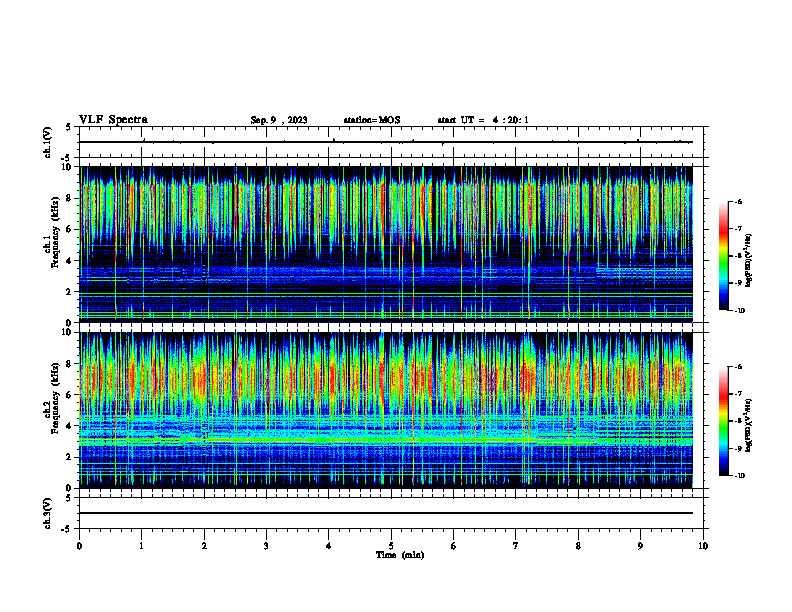
Task: Click the ch.2 'Frequency (kHz)' axis label
Action: [55, 398]
